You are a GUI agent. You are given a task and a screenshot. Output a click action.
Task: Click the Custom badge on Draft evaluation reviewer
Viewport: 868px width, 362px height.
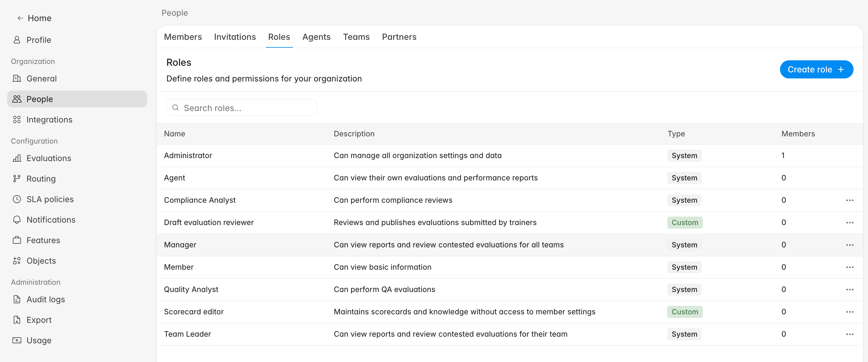tap(685, 222)
